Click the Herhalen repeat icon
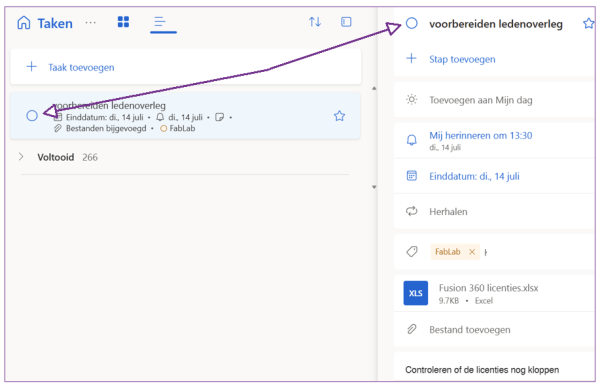 point(412,211)
